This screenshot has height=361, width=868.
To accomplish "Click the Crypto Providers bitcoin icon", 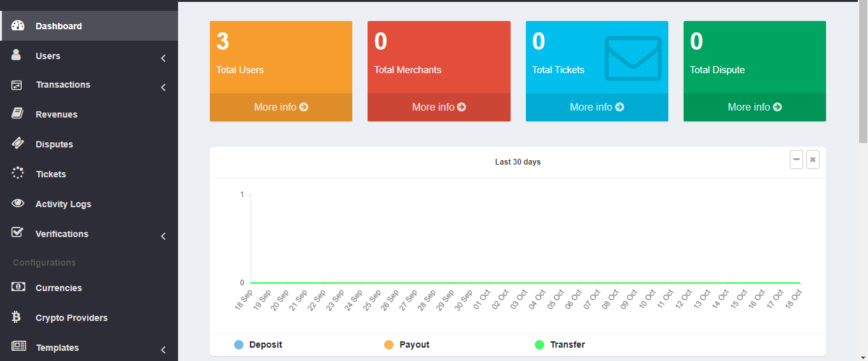I will (x=17, y=317).
